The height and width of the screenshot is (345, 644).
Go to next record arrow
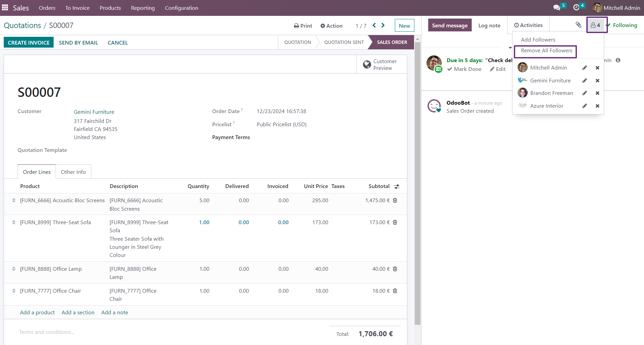(x=383, y=25)
